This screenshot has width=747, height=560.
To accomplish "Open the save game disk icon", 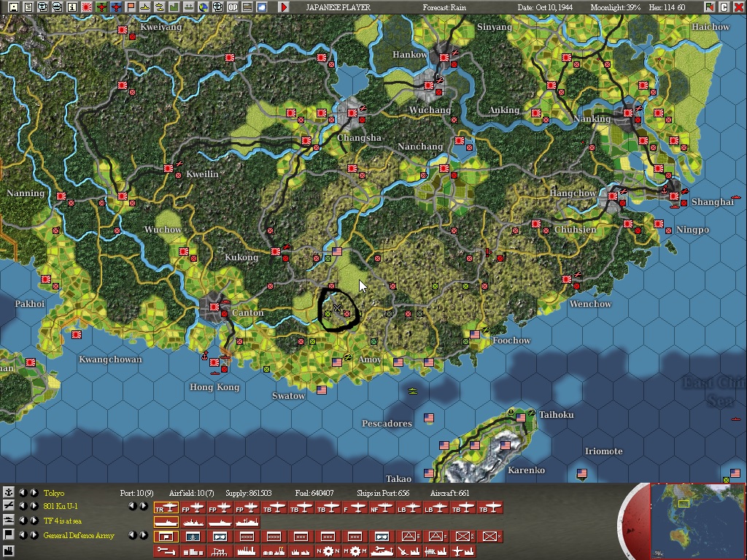I will click(x=15, y=7).
